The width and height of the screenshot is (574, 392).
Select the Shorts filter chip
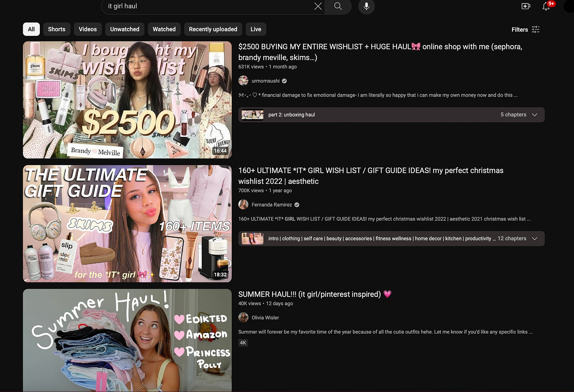click(x=57, y=29)
